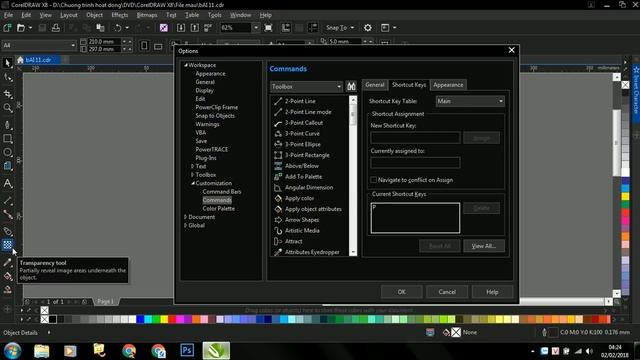Viewport: 640px width, 360px height.
Task: Open the Layout menu
Action: tap(69, 15)
